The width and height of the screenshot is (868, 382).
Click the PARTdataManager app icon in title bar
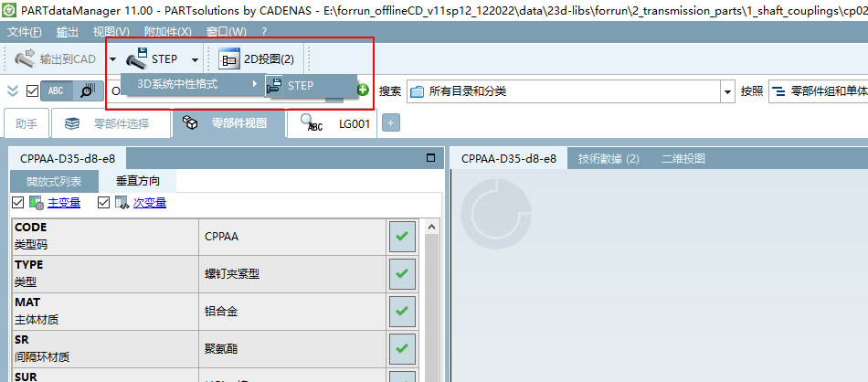click(9, 10)
